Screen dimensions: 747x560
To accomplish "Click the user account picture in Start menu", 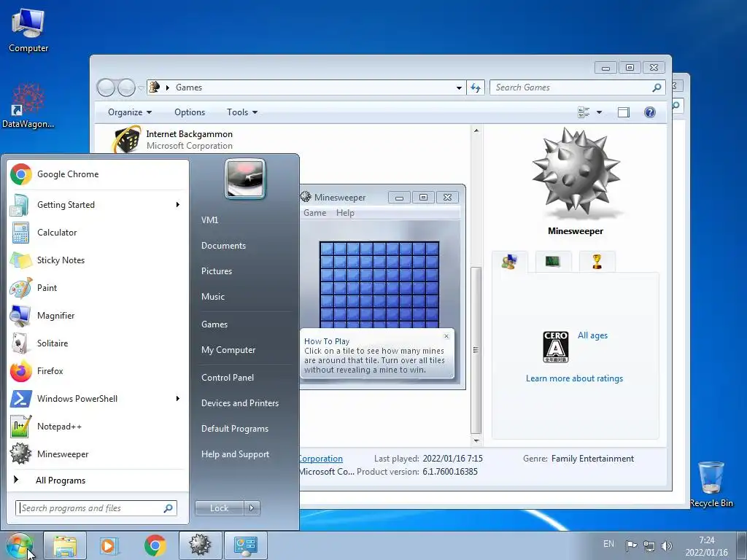I will point(245,179).
